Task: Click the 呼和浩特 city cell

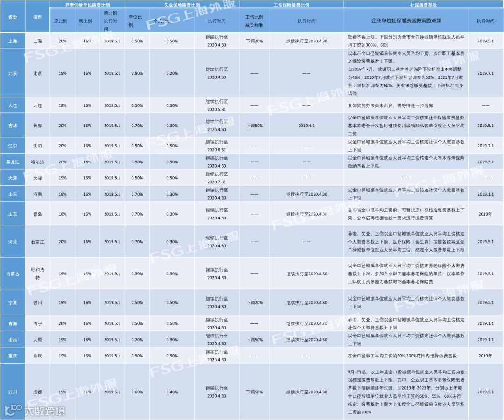Action: point(37,273)
